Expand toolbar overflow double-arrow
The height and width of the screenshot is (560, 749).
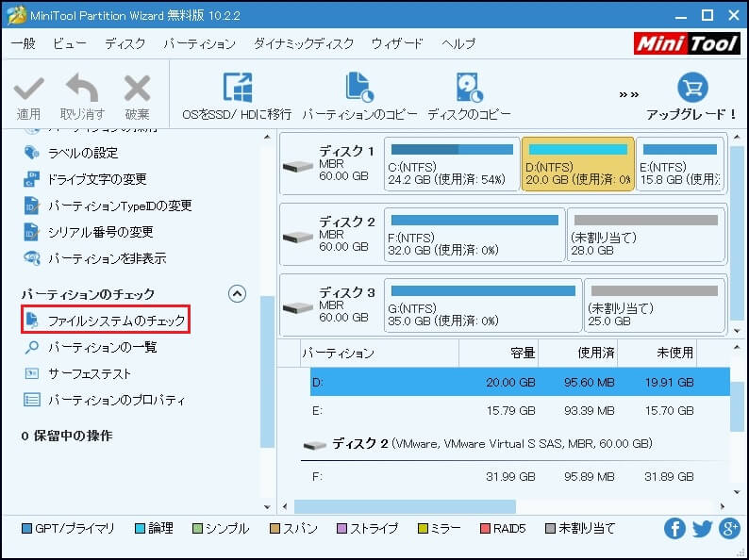628,94
